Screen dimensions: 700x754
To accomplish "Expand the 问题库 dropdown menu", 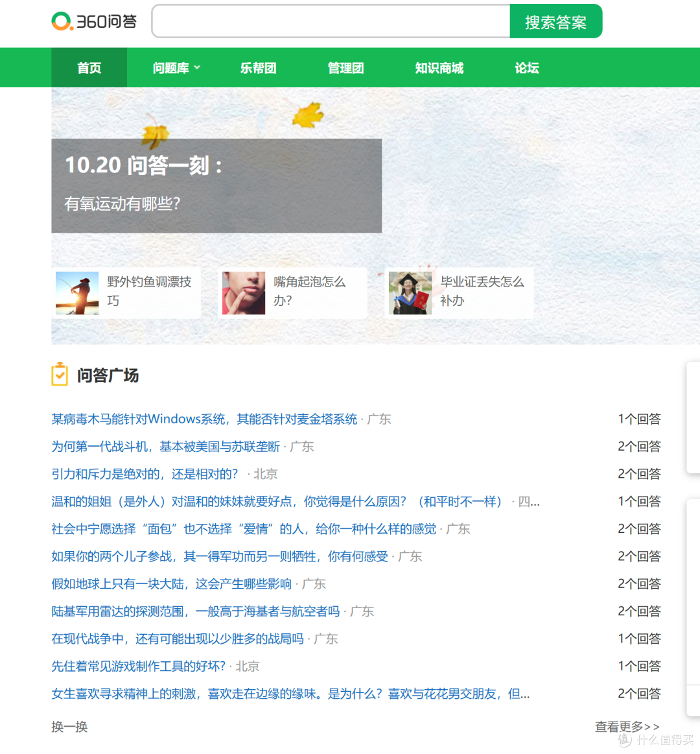I will coord(176,68).
